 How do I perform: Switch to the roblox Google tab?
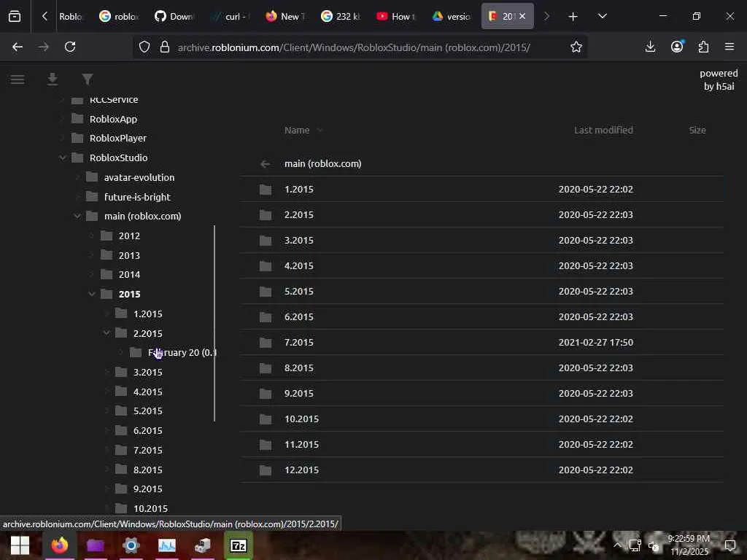(119, 17)
